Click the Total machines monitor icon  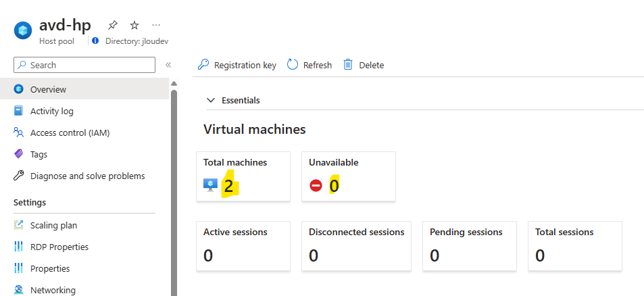[211, 186]
